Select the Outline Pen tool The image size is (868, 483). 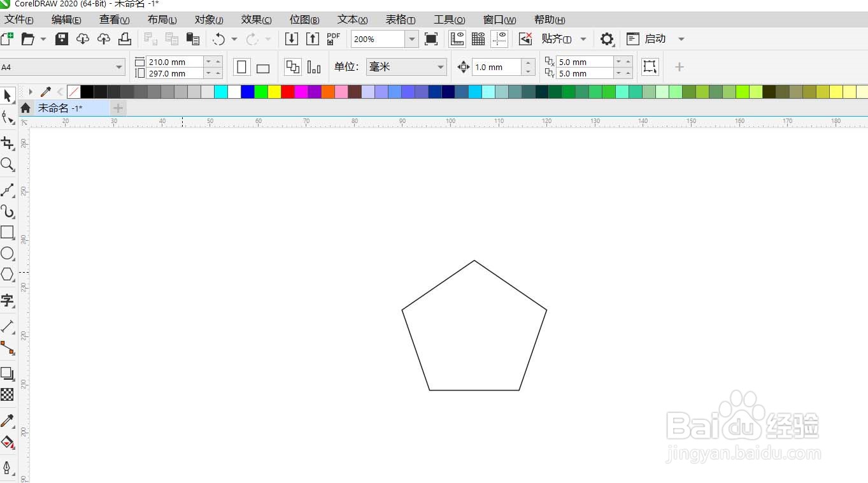coord(8,468)
